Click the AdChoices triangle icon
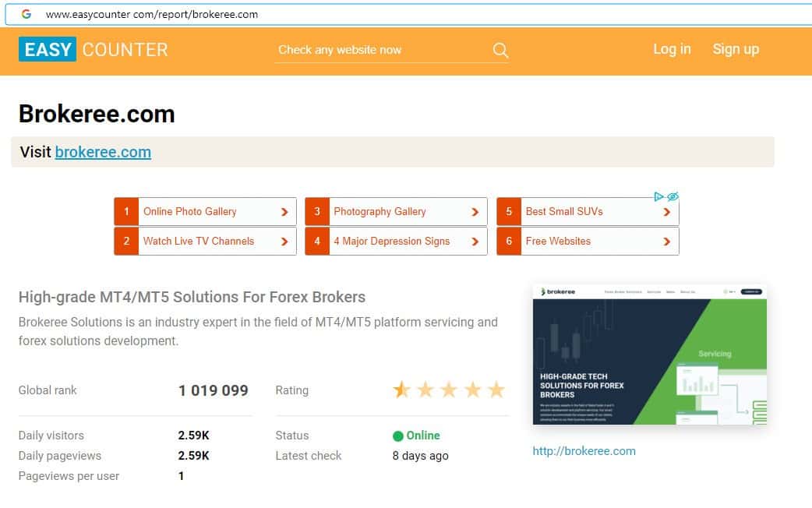 tap(659, 196)
